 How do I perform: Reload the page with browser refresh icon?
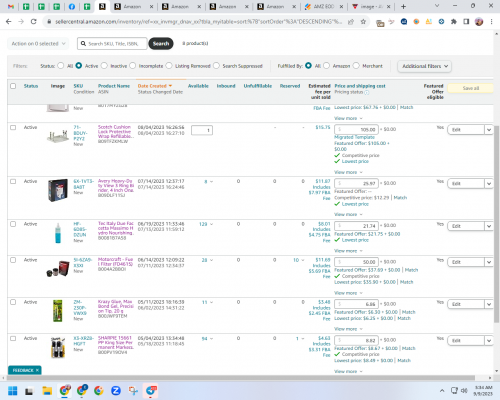[x=33, y=22]
